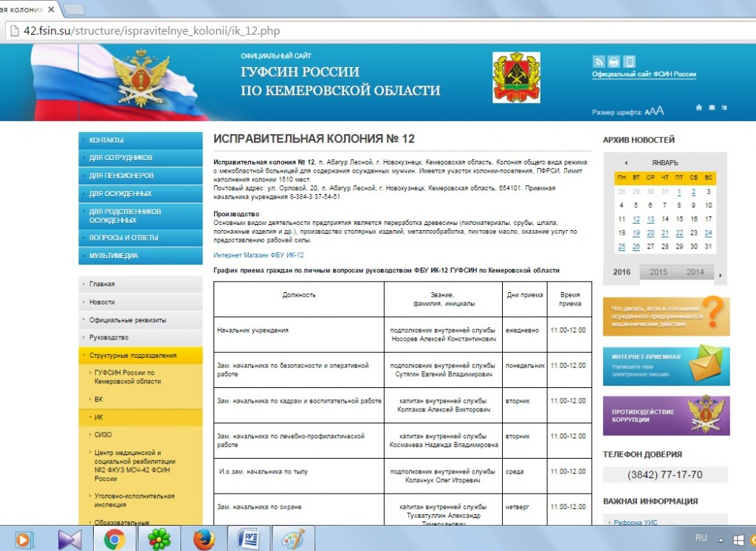Open the Интернет Магазин ФБУ ИК-12 link
The image size is (756, 551).
[x=258, y=255]
